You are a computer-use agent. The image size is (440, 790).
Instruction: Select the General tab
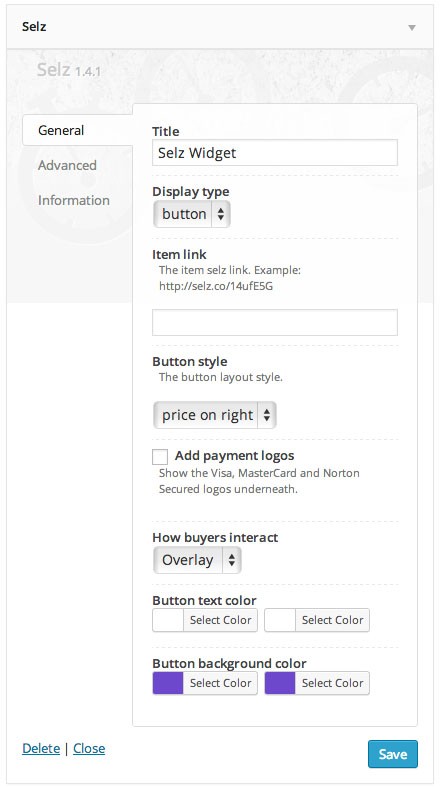[x=61, y=130]
